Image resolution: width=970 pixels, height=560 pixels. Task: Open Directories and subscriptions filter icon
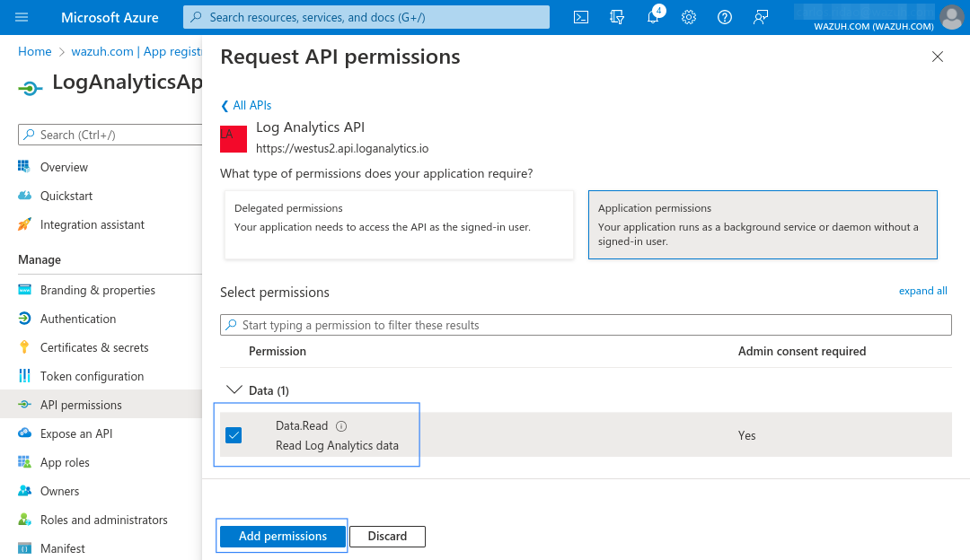click(617, 17)
